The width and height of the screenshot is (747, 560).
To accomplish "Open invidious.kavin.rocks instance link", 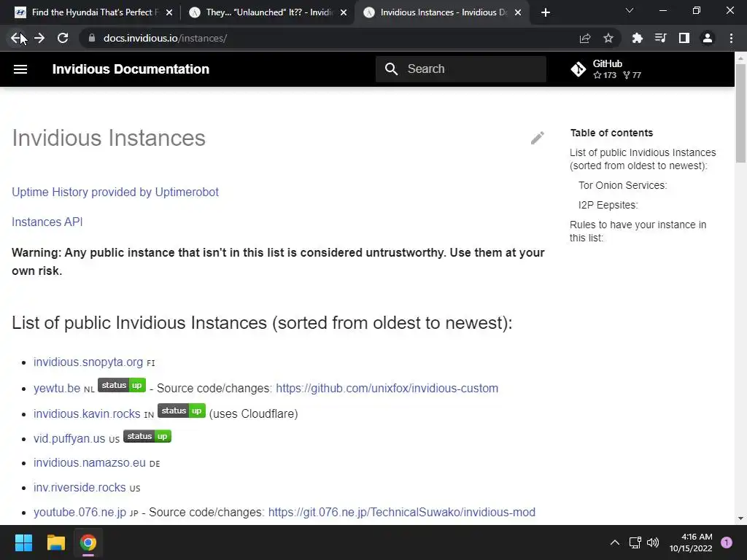I will 87,413.
